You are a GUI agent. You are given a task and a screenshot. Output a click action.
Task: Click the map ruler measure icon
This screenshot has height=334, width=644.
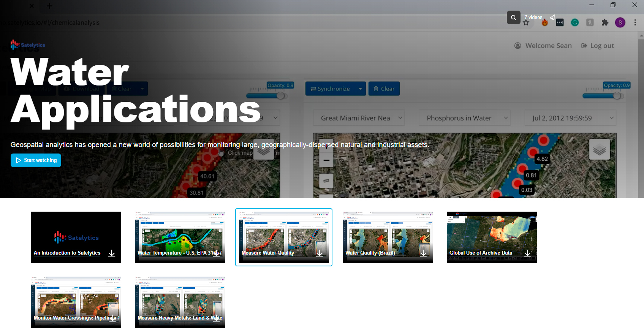pos(326,180)
